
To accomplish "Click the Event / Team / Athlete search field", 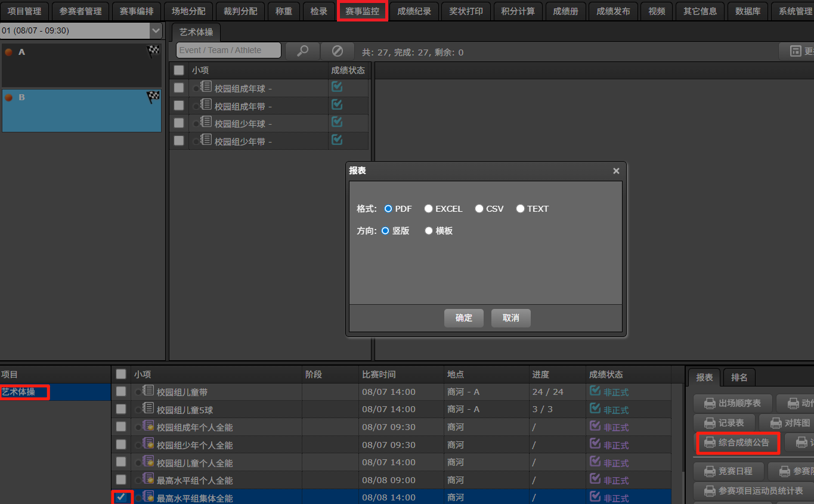I will pyautogui.click(x=228, y=51).
